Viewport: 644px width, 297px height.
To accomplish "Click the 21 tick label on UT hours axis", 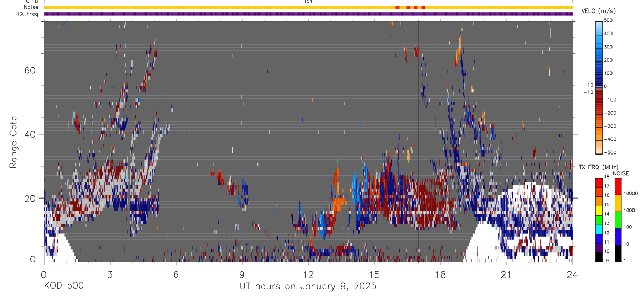I will (506, 274).
